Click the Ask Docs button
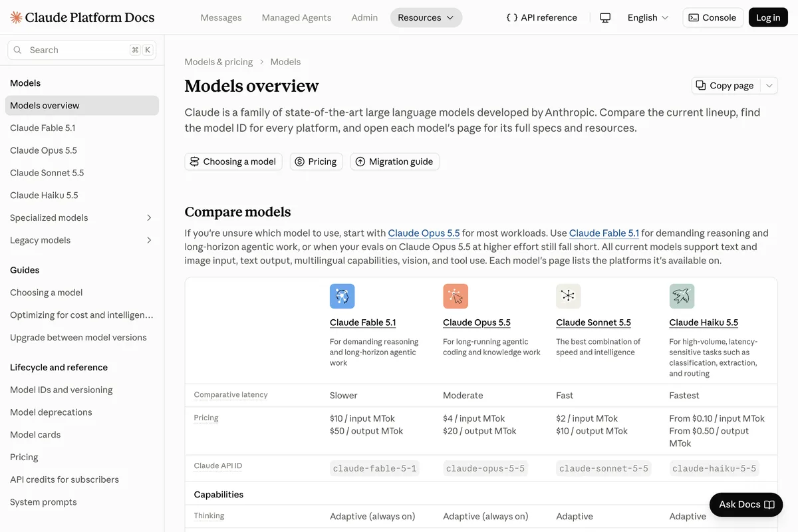Screen dimensions: 798x532 [x=746, y=505]
